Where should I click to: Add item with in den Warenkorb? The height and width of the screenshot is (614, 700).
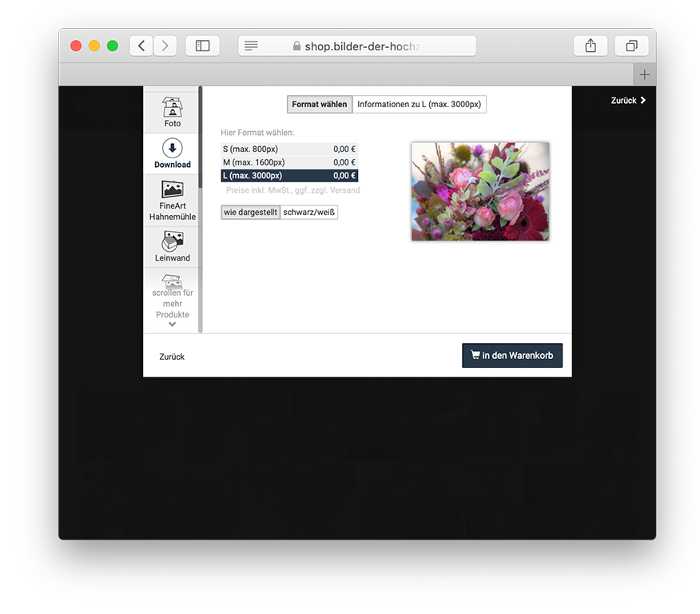tap(512, 356)
